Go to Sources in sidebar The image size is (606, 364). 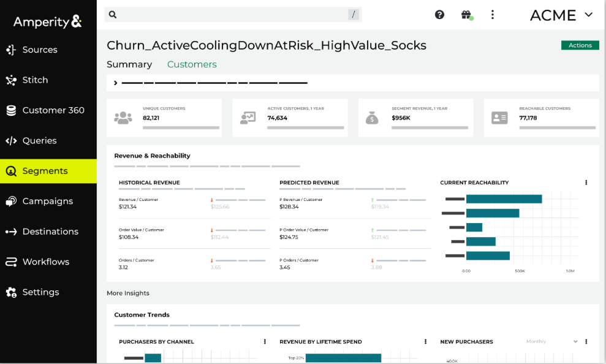pyautogui.click(x=40, y=50)
